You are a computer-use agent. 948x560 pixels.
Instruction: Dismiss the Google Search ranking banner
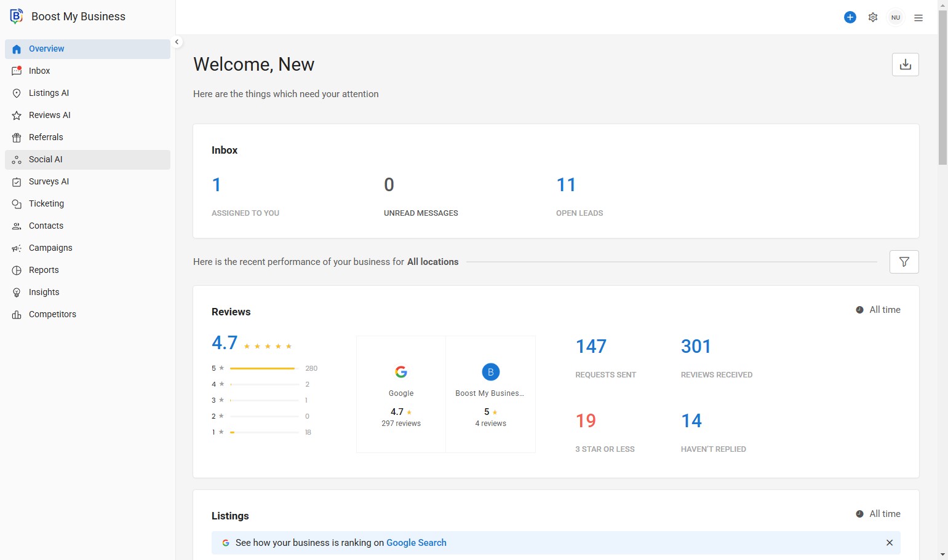889,543
